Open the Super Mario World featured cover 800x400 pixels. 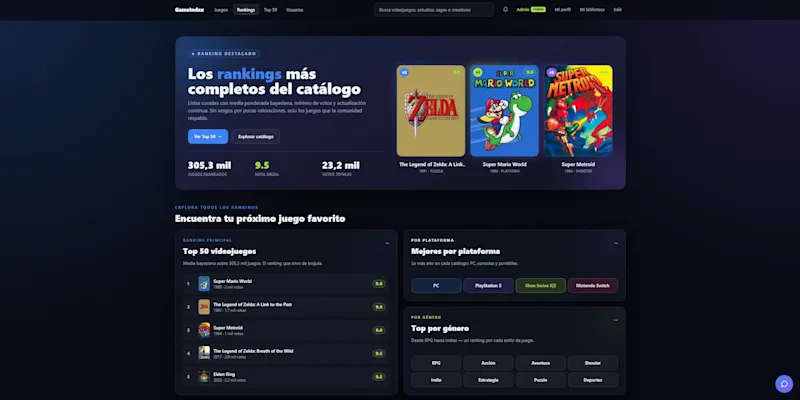(504, 111)
